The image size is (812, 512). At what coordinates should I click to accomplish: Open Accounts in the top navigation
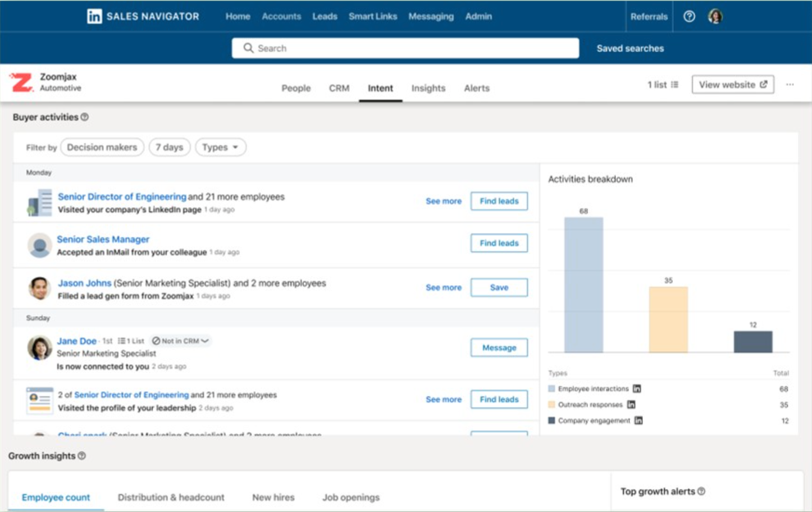click(x=281, y=16)
